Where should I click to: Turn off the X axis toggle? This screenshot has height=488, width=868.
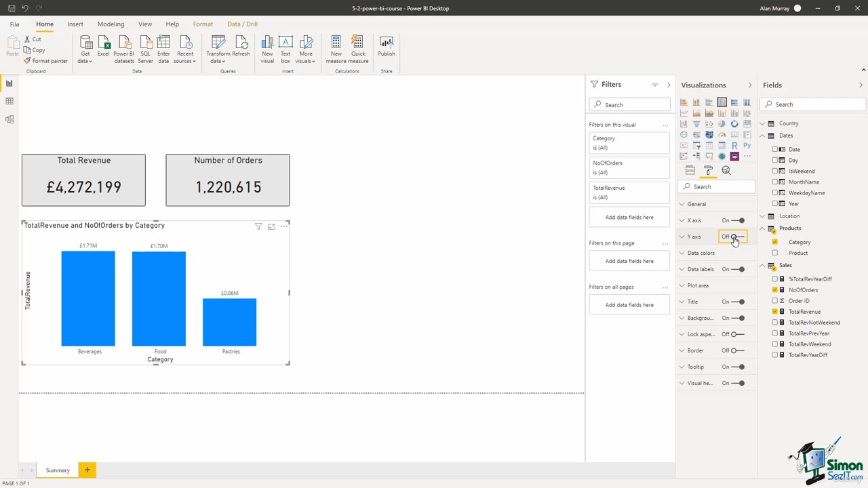[x=738, y=220]
